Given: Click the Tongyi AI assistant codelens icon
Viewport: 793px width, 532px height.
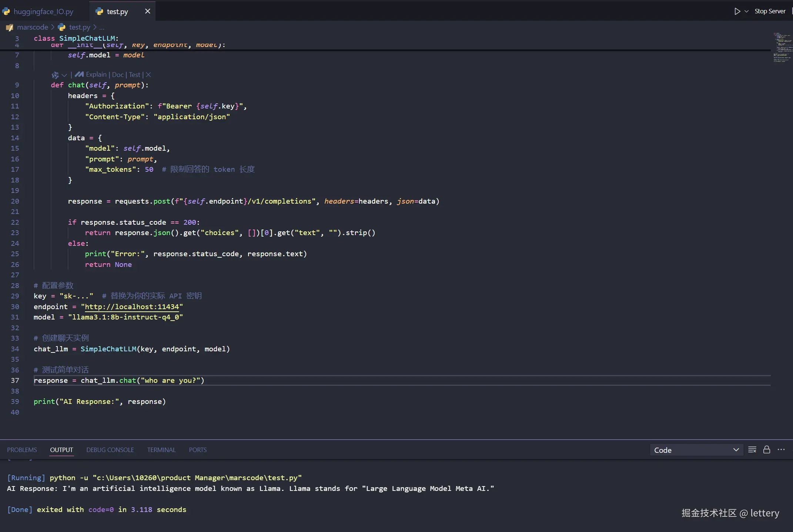Looking at the screenshot, I should (x=55, y=75).
